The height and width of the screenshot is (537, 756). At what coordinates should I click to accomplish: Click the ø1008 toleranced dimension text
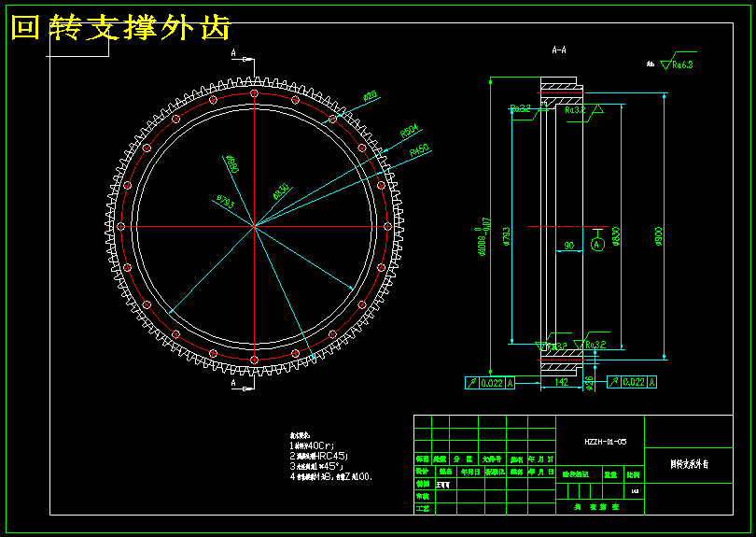tap(483, 236)
